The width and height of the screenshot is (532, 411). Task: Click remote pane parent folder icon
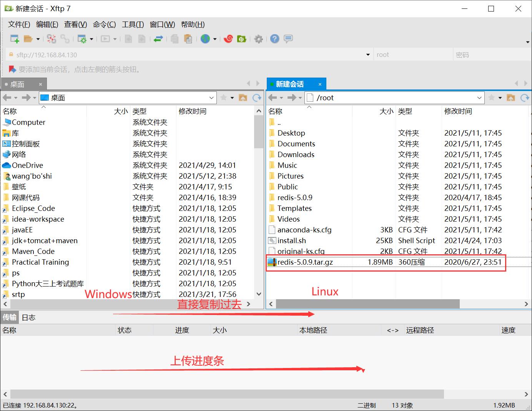point(511,98)
